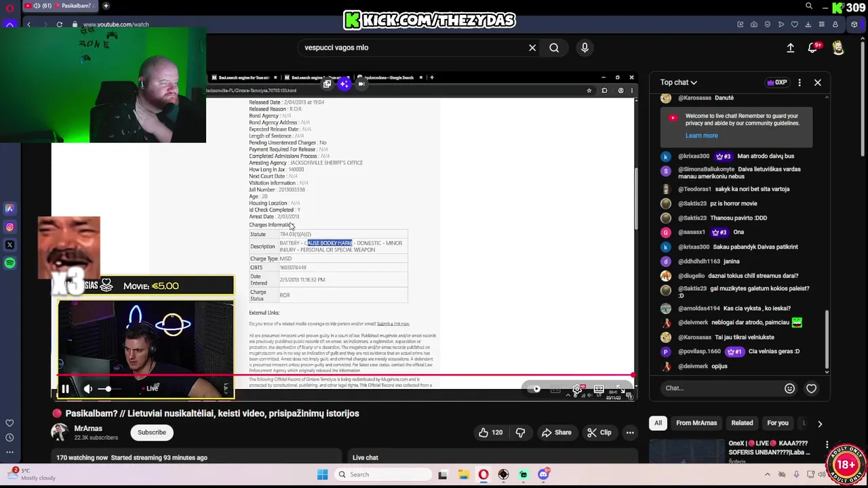This screenshot has height=488, width=868.
Task: Enter fullscreen with player icon
Action: pyautogui.click(x=619, y=389)
